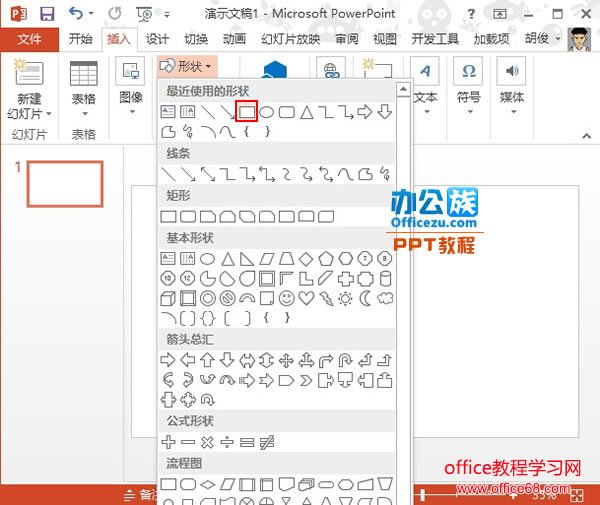Switch to the 审阅 tab

(347, 39)
